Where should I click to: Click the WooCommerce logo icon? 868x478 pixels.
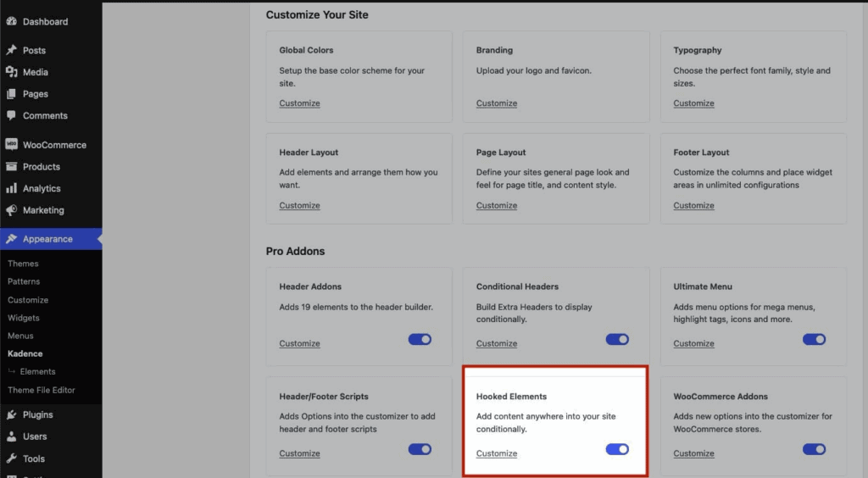click(11, 145)
